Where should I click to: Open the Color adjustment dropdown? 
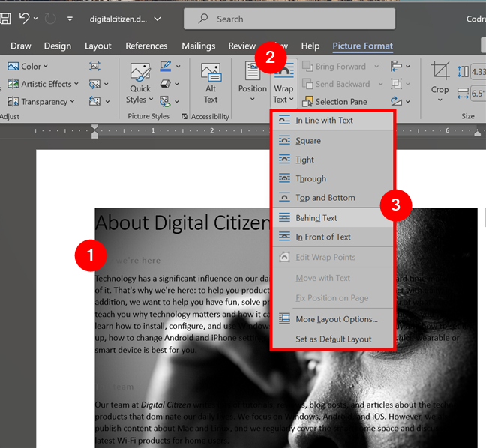coord(28,66)
